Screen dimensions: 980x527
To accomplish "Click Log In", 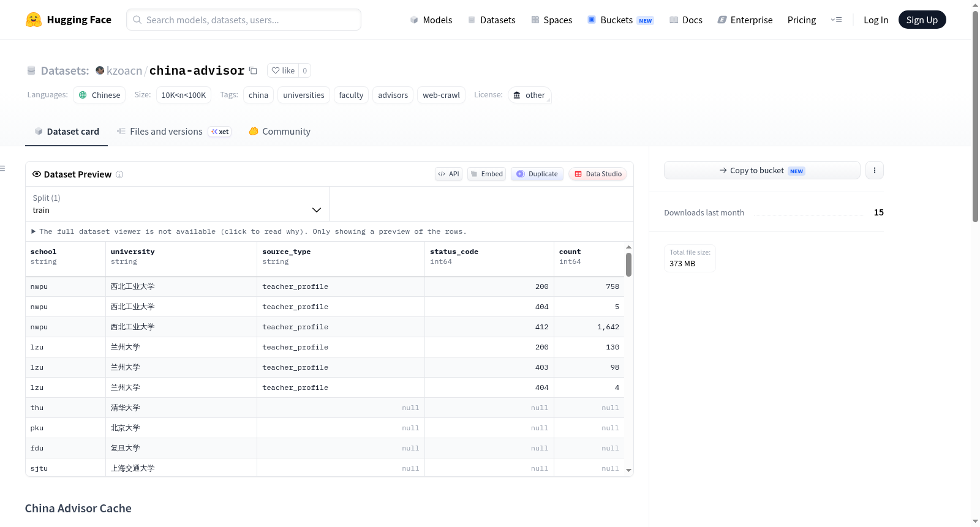I will pyautogui.click(x=876, y=20).
